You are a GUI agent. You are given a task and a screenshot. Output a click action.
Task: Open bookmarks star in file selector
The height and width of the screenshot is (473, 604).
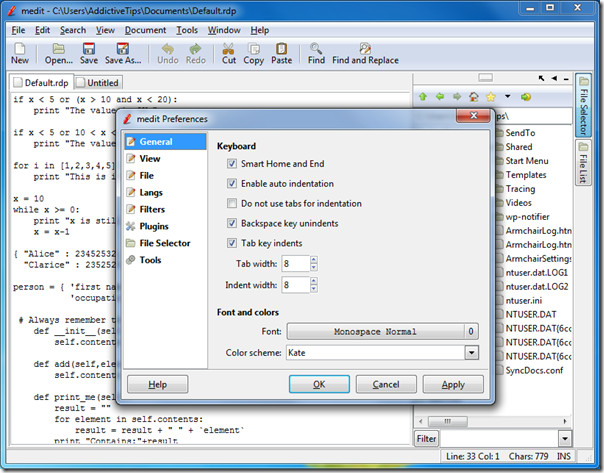click(491, 97)
